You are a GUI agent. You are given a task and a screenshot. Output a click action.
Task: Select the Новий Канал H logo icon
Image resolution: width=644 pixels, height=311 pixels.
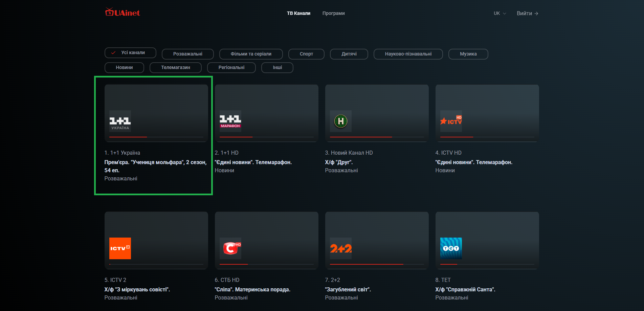pyautogui.click(x=340, y=121)
